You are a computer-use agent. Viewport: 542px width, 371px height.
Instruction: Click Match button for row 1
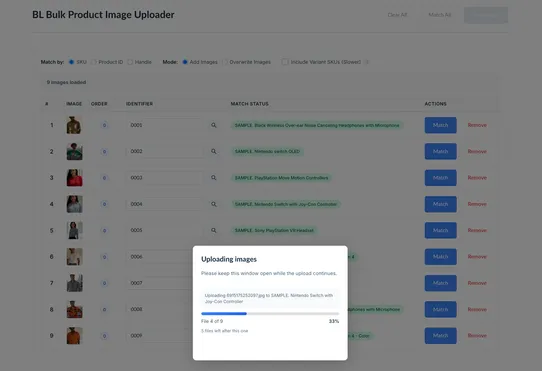pyautogui.click(x=440, y=125)
